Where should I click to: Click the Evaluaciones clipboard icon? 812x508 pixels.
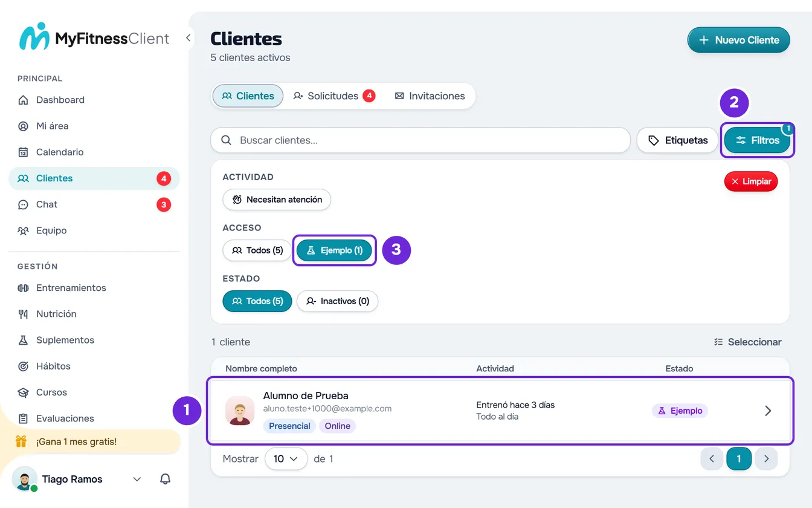pyautogui.click(x=23, y=418)
